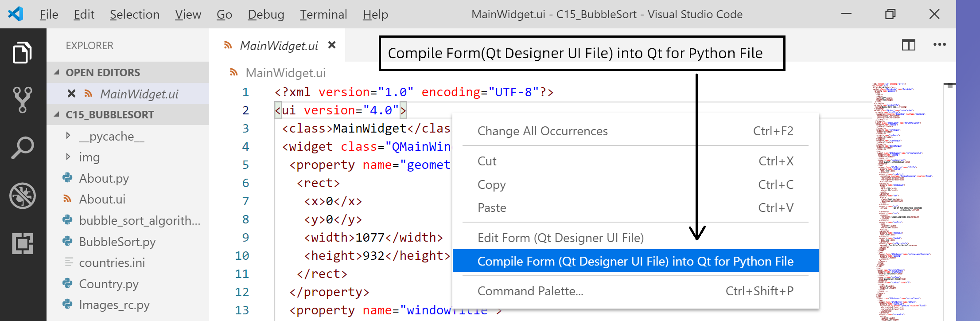
Task: Click the height 932 line of code
Action: tap(377, 255)
